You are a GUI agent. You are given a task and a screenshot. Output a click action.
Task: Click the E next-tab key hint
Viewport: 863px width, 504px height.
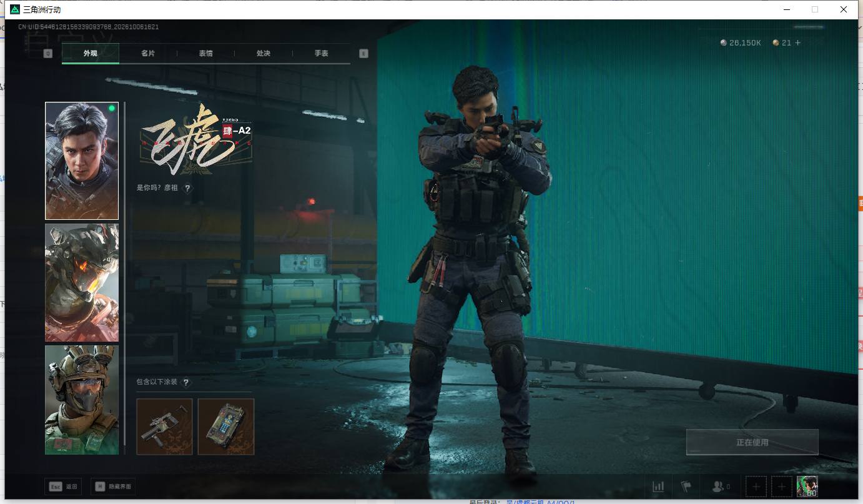[364, 54]
